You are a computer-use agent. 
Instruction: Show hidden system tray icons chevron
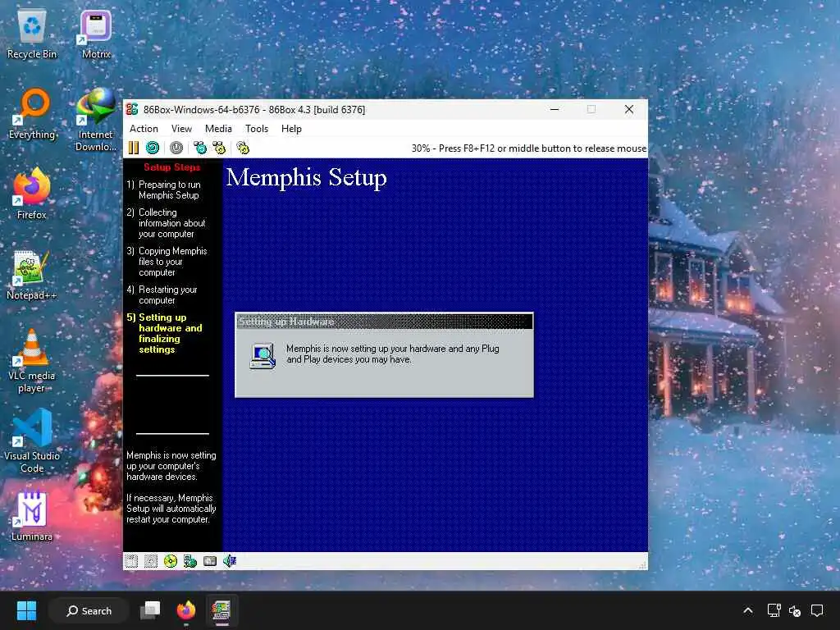748,610
